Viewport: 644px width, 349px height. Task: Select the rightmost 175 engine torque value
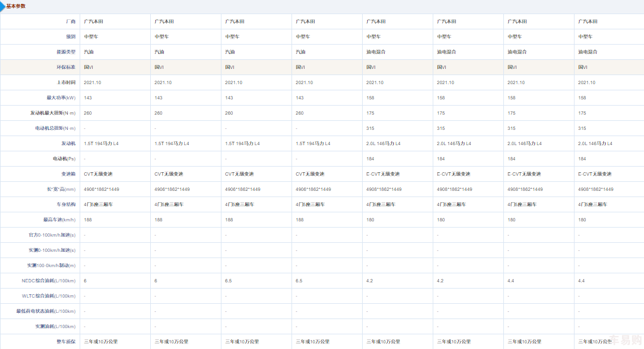point(582,113)
